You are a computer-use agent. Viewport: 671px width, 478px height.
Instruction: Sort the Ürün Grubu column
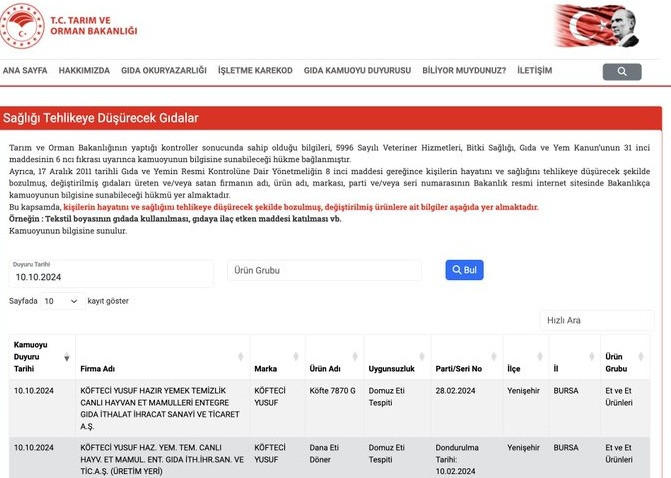coord(641,356)
